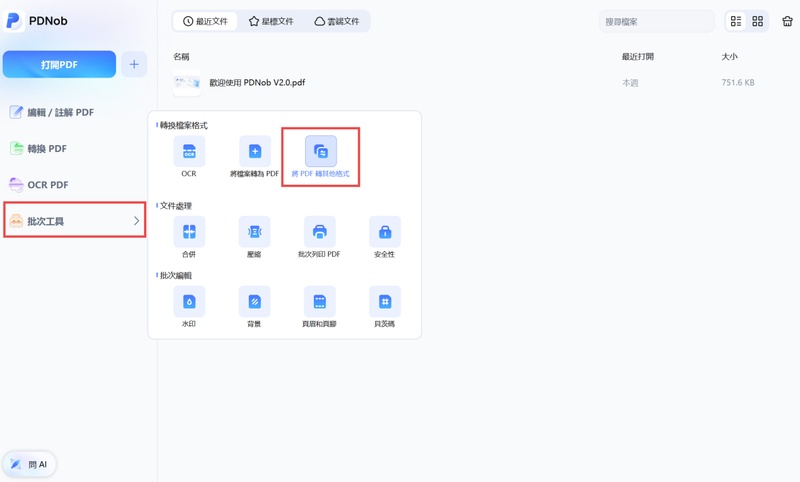The width and height of the screenshot is (800, 482).
Task: Switch to 最近文件 tab
Action: [x=205, y=21]
